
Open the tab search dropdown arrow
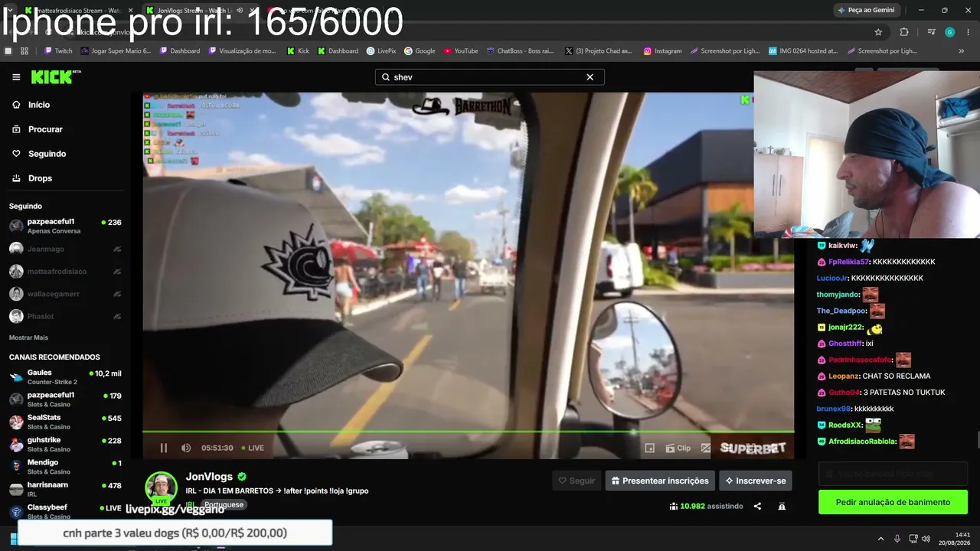(x=9, y=10)
